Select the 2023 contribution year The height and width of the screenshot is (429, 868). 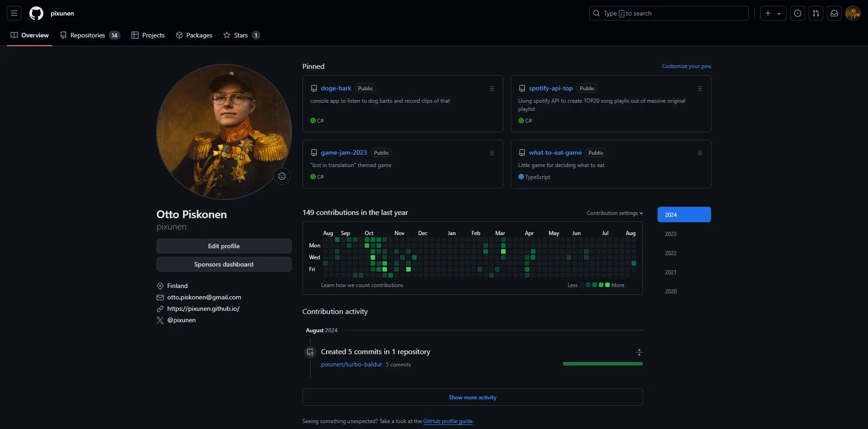pos(684,234)
